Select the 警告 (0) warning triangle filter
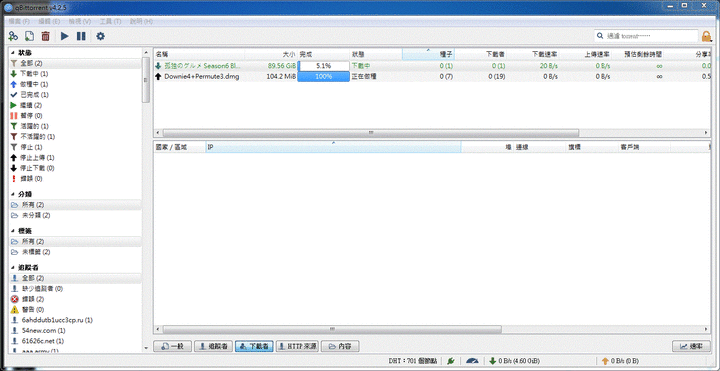Image resolution: width=720 pixels, height=371 pixels. click(x=75, y=310)
